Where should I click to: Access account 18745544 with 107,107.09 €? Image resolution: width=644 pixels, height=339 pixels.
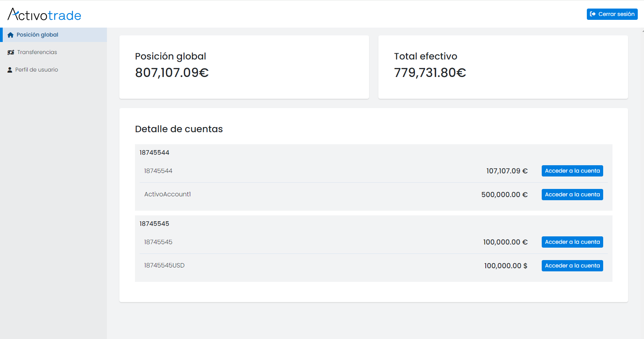coord(572,171)
